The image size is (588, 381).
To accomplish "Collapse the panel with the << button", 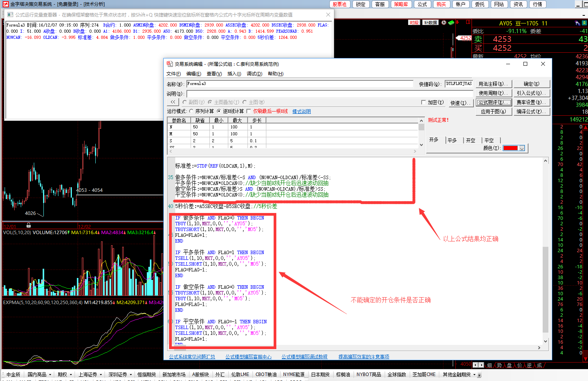I will click(x=173, y=102).
